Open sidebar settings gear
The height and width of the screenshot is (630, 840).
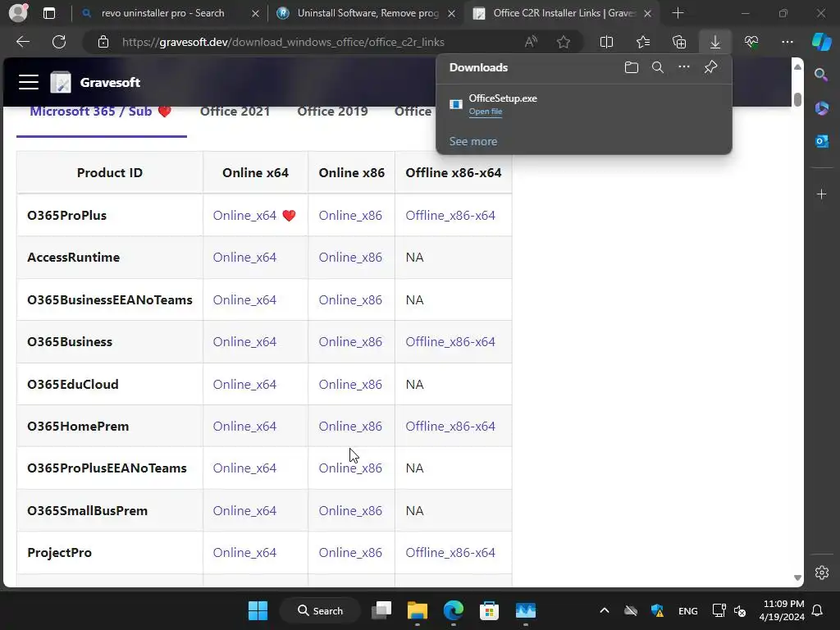point(821,572)
